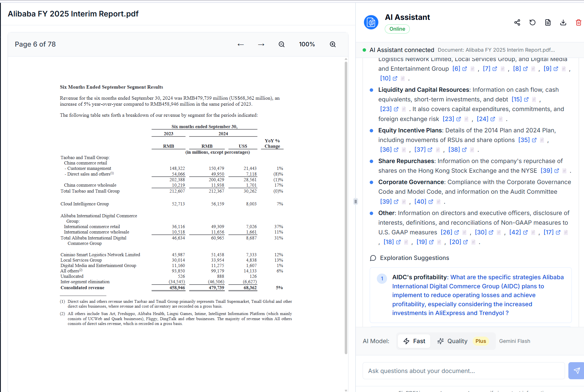584x392 pixels.
Task: Click the Alibaba FY 2025 Interim Report.pdf title
Action: [x=73, y=14]
